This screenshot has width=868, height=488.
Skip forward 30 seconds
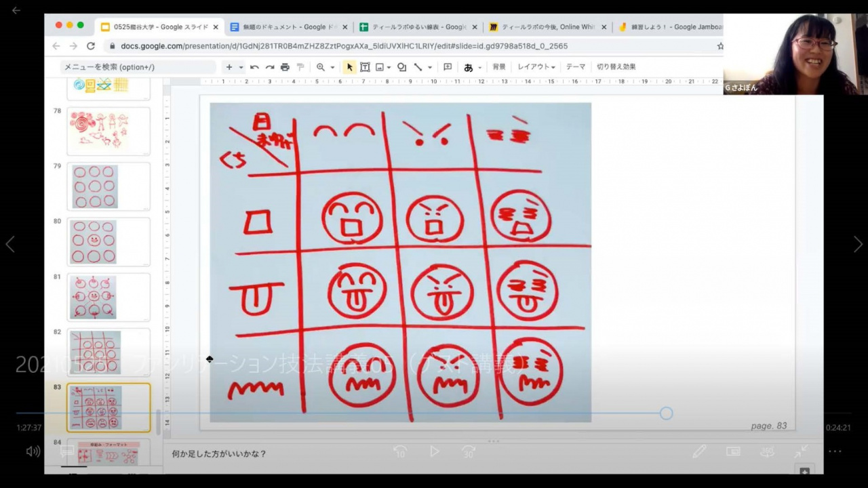click(x=468, y=451)
